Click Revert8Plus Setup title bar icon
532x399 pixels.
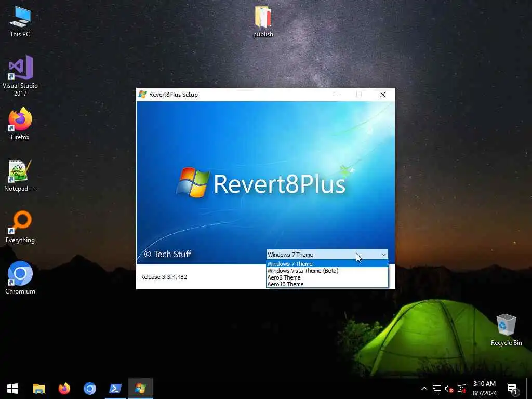[142, 95]
